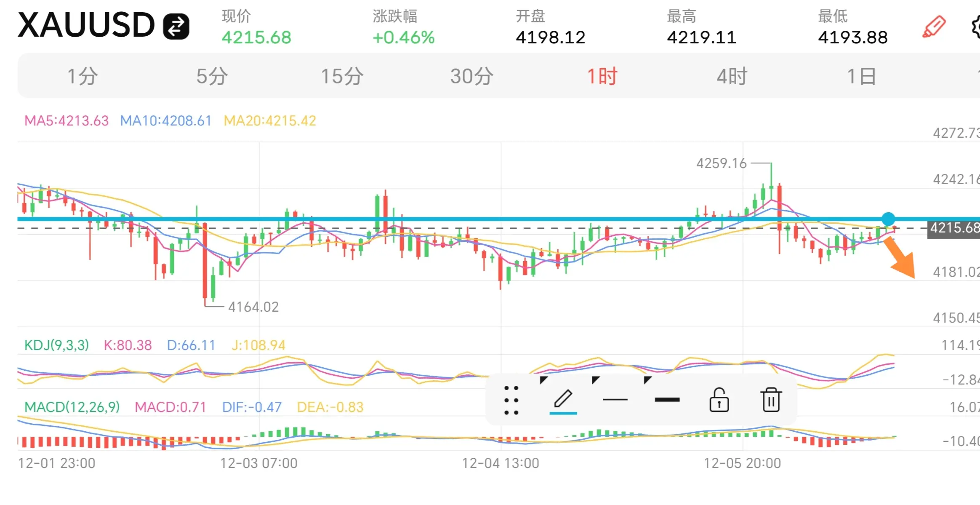Click the blue horizontal line handle dot
This screenshot has width=980, height=505.
click(888, 219)
